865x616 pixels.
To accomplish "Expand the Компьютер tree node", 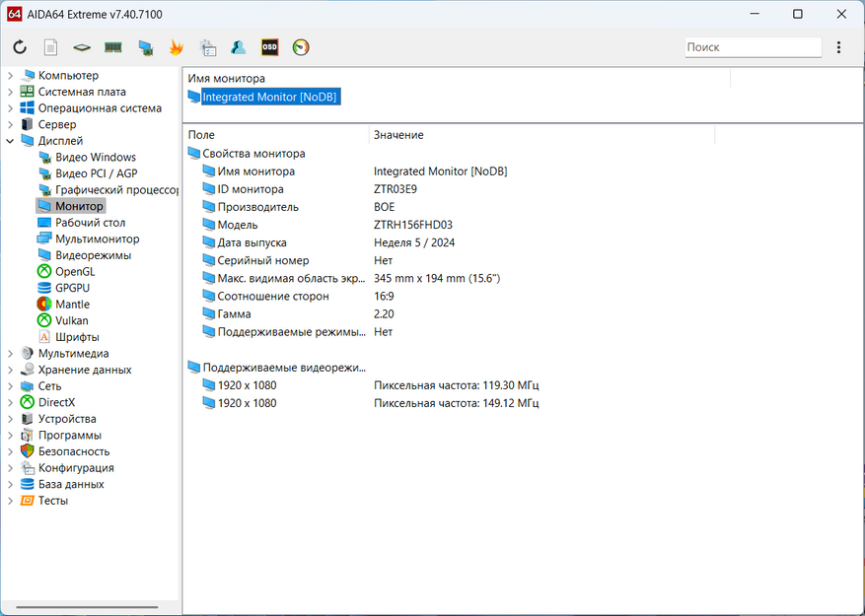I will [11, 76].
